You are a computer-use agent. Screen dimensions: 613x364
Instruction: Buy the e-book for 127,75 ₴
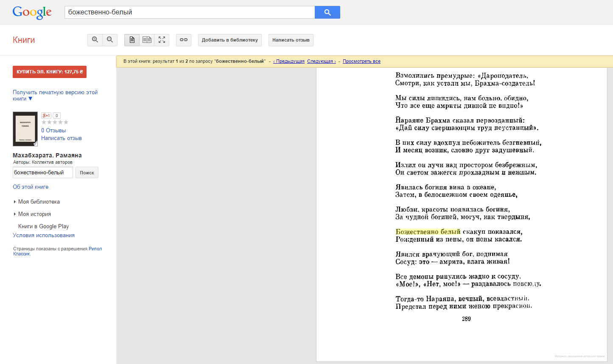[x=50, y=72]
